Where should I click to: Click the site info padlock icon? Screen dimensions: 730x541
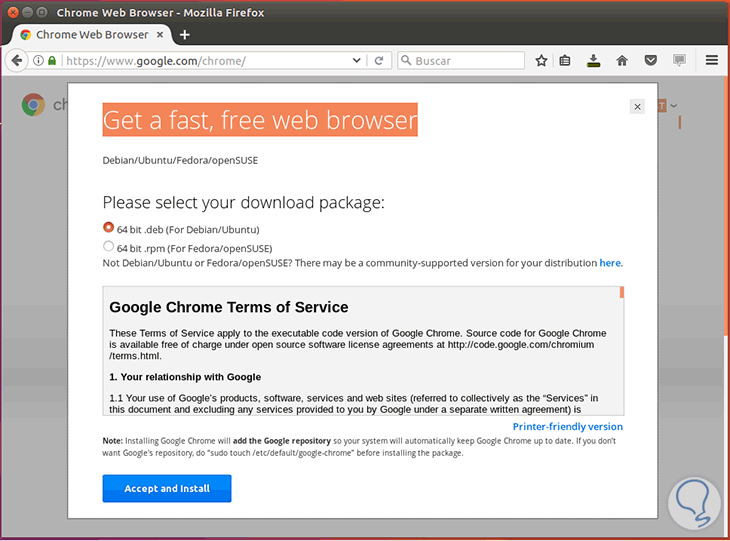(51, 61)
